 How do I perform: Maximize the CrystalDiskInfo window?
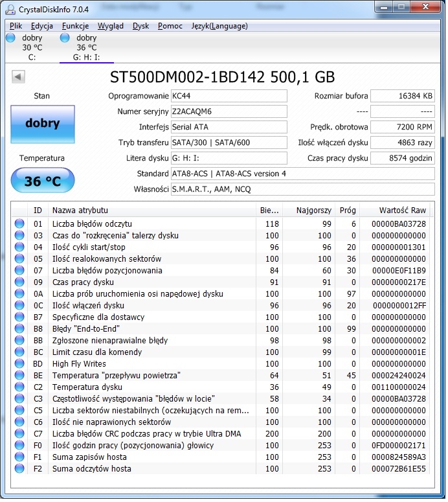401,7
